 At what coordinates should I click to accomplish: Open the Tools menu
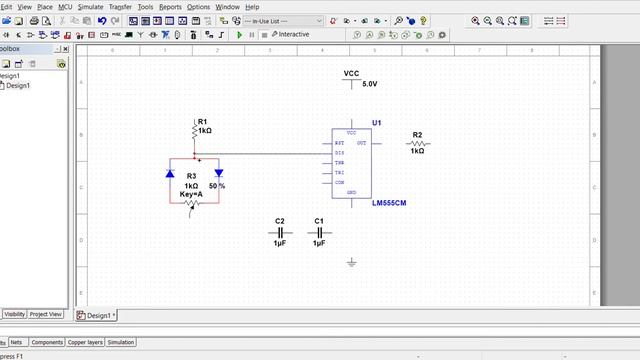coord(145,7)
